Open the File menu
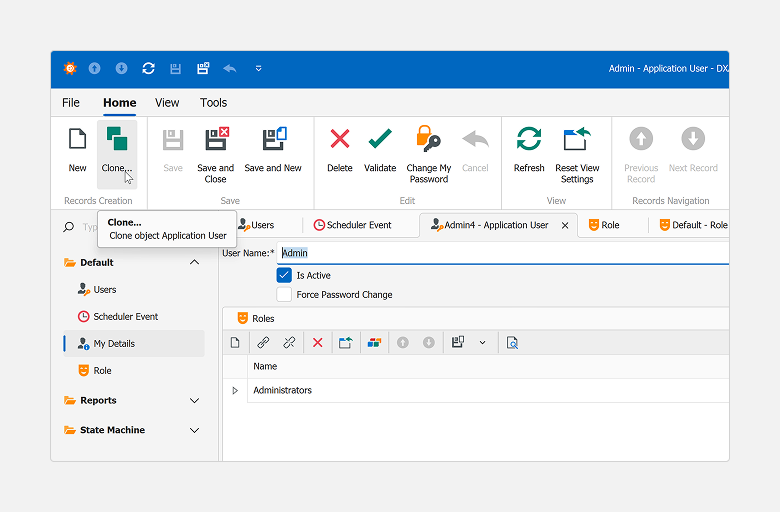The image size is (780, 512). coord(71,102)
